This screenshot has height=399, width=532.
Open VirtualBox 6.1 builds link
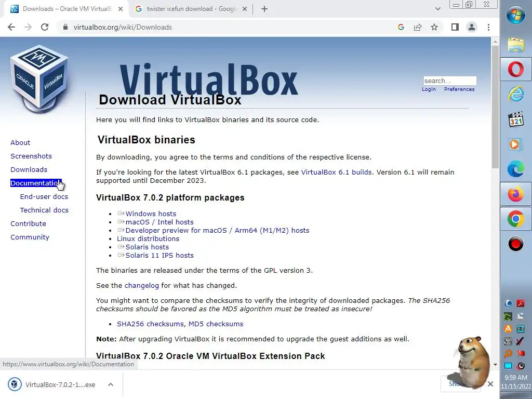pos(336,172)
